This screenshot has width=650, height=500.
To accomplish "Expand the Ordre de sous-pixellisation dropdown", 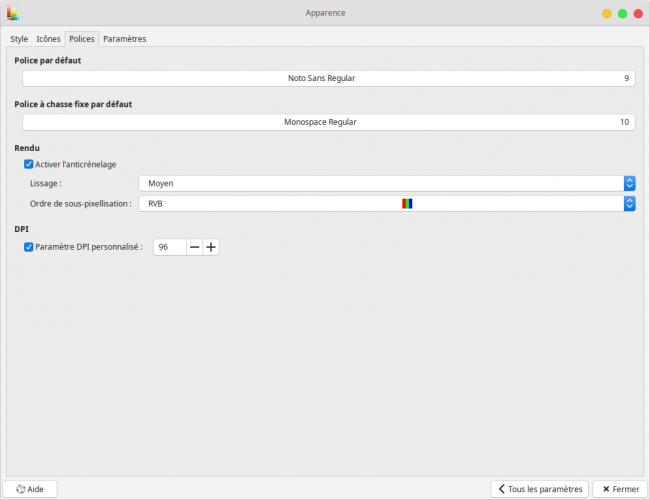I will 386,203.
